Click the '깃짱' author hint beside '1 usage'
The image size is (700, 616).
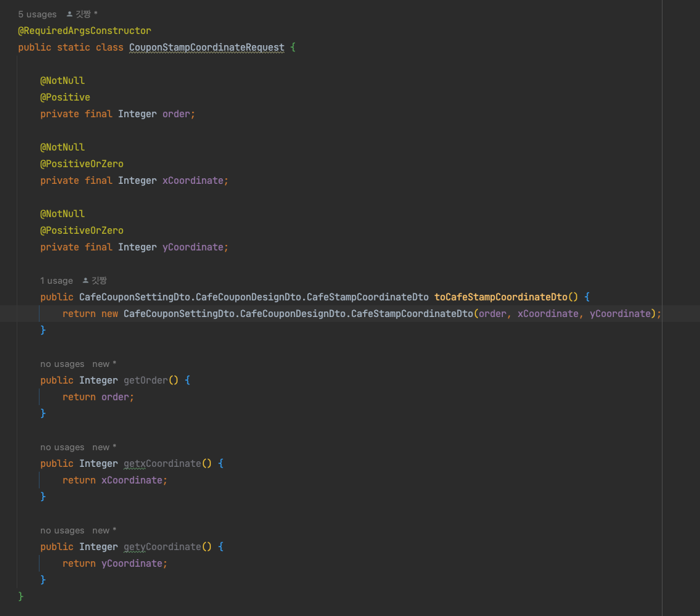pos(94,281)
